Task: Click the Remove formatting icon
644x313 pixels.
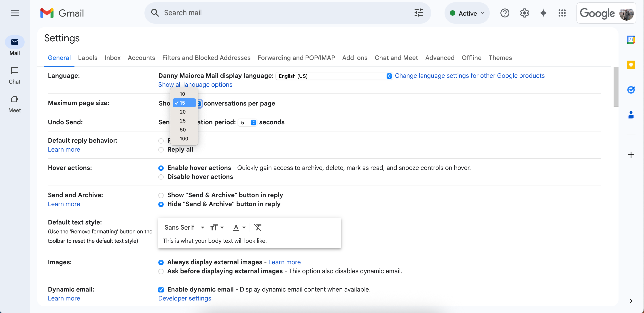Action: pos(258,228)
